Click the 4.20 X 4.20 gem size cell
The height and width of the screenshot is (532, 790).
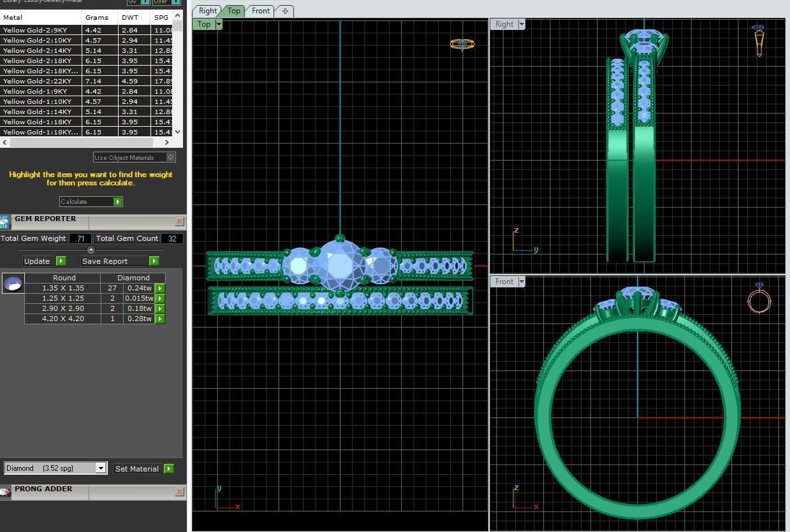pyautogui.click(x=62, y=319)
